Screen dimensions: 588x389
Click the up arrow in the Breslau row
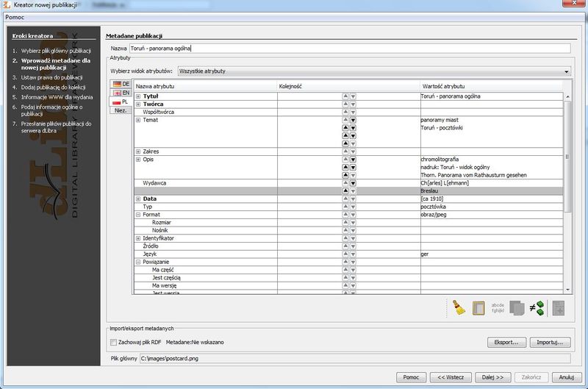[x=345, y=190]
